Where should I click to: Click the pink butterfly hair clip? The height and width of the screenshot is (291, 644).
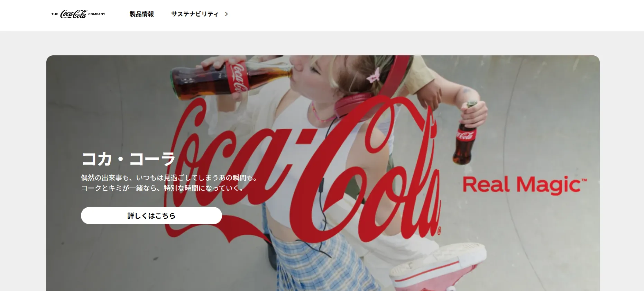(x=374, y=75)
